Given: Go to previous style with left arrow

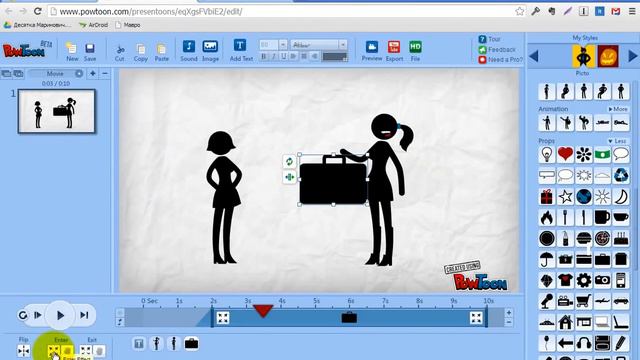Looking at the screenshot, I should 533,56.
